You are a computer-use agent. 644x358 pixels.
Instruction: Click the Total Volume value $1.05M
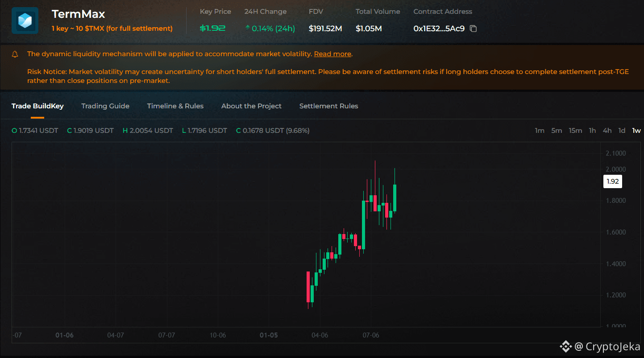369,29
